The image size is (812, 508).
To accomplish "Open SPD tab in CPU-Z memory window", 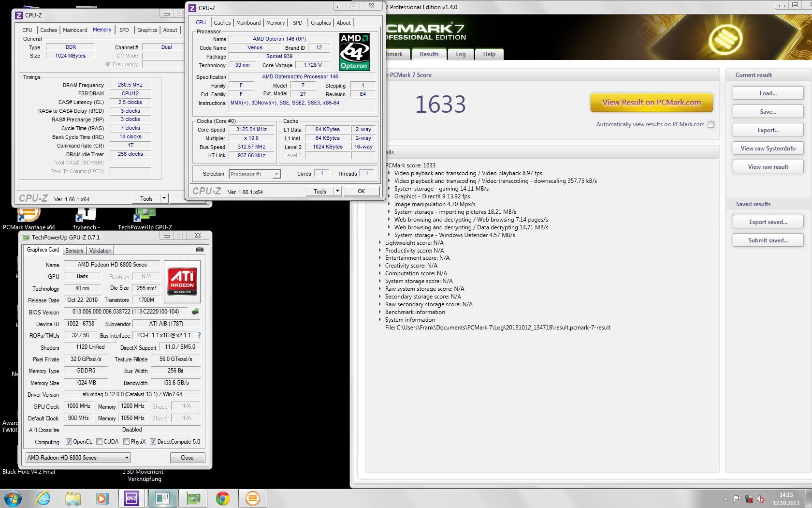I will 124,30.
